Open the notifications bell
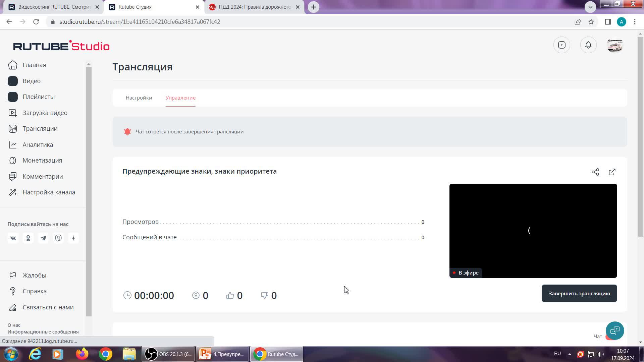Screen dimensions: 644x362 tap(588, 45)
